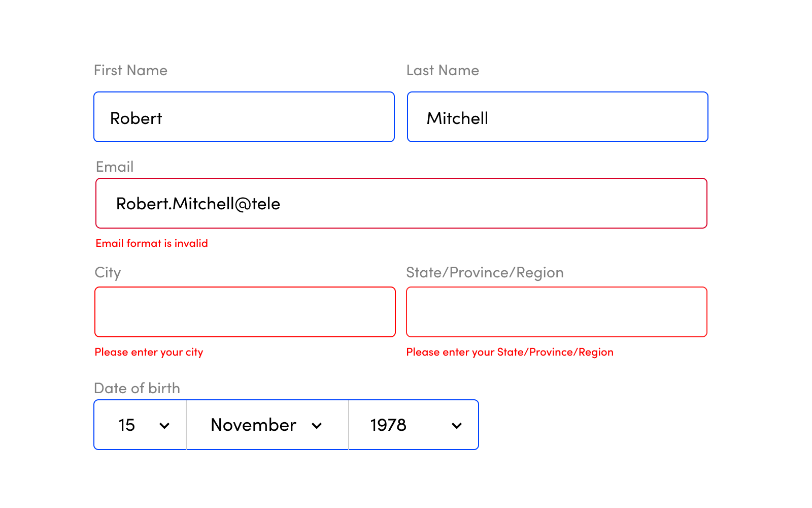Open the day dropdown chevron
Image resolution: width=812 pixels, height=508 pixels.
[164, 425]
